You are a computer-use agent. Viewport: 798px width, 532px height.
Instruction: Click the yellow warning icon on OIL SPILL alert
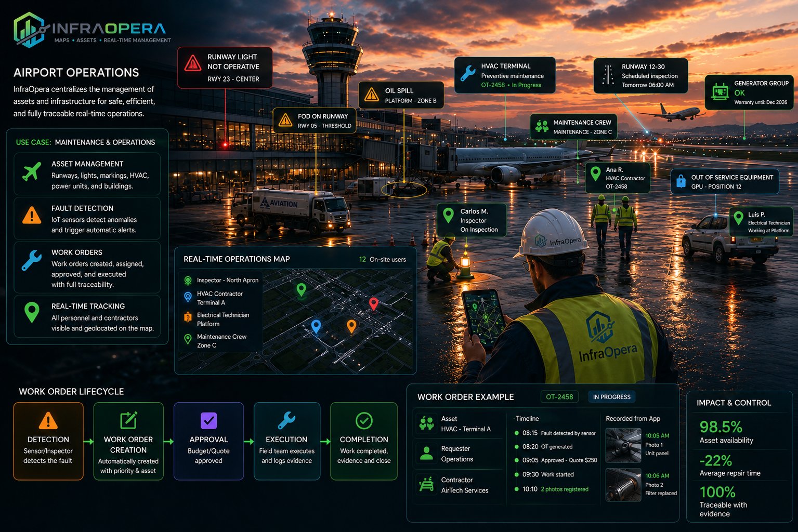point(371,95)
